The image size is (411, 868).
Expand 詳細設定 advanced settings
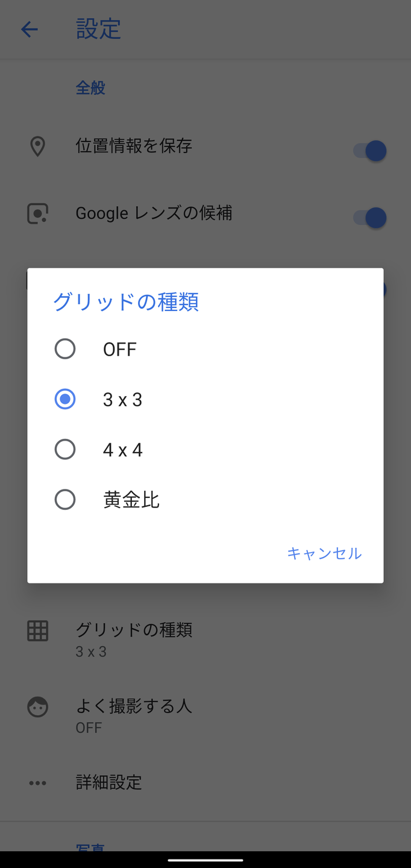point(109,783)
